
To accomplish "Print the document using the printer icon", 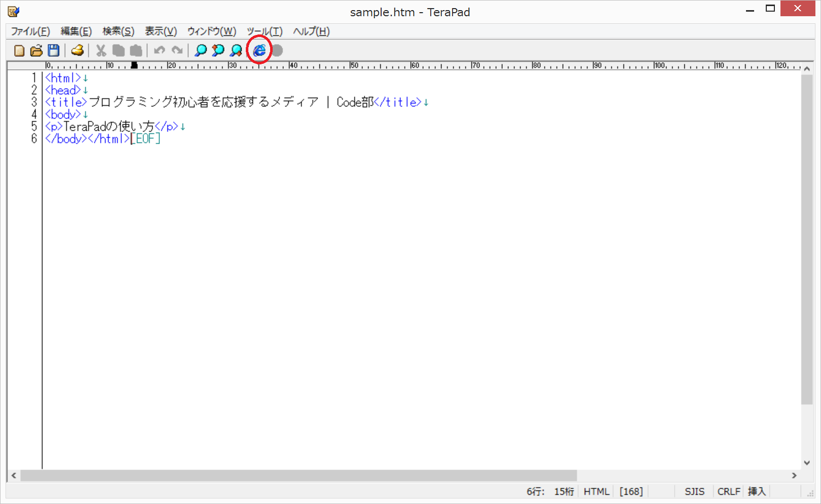I will click(x=78, y=51).
